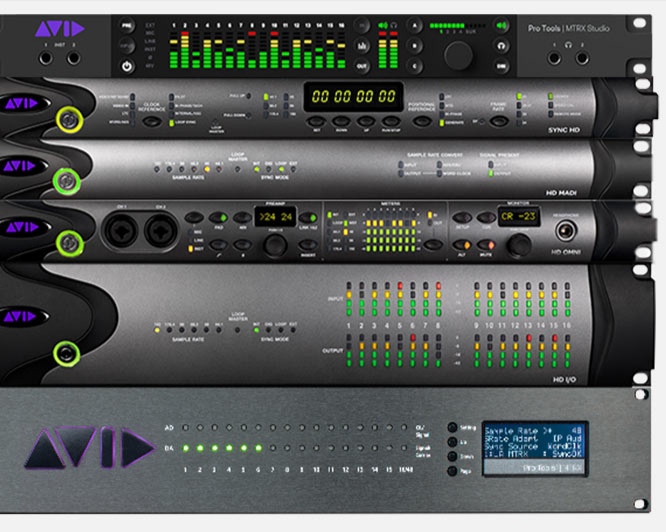Click the RUN/STOP button on SYNC HD
Image resolution: width=666 pixels, height=532 pixels.
click(391, 121)
